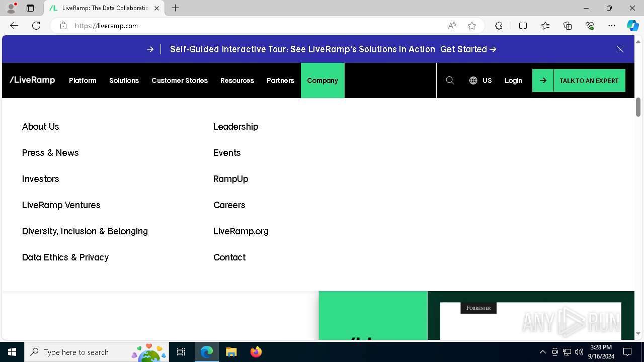Viewport: 644px width, 362px height.
Task: Show hidden tray icons chevron
Action: (x=542, y=352)
